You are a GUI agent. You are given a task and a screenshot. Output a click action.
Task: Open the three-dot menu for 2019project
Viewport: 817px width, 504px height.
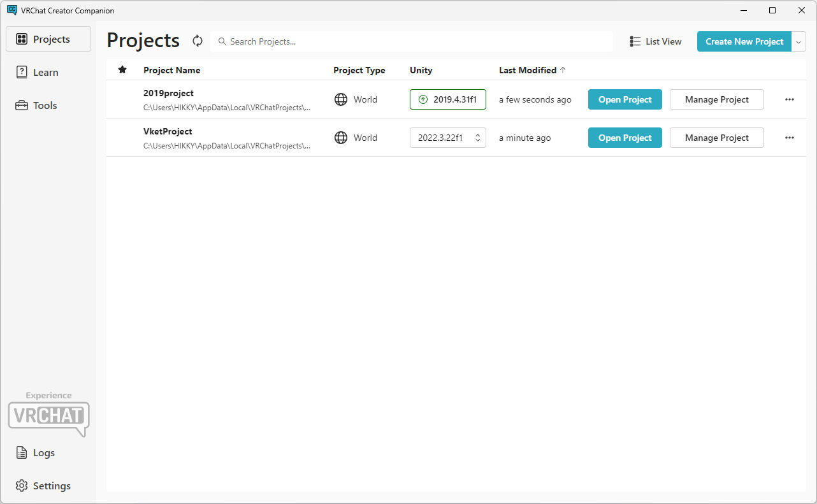click(x=789, y=99)
